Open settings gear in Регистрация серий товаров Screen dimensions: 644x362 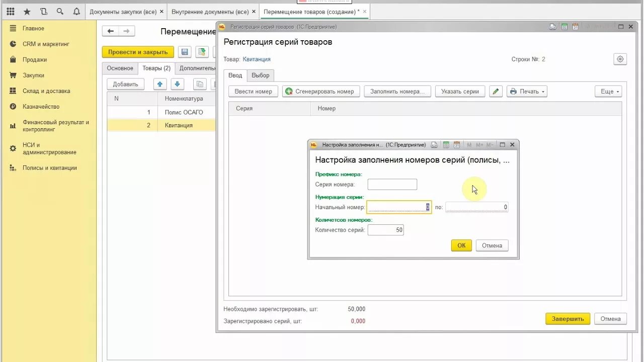[620, 59]
